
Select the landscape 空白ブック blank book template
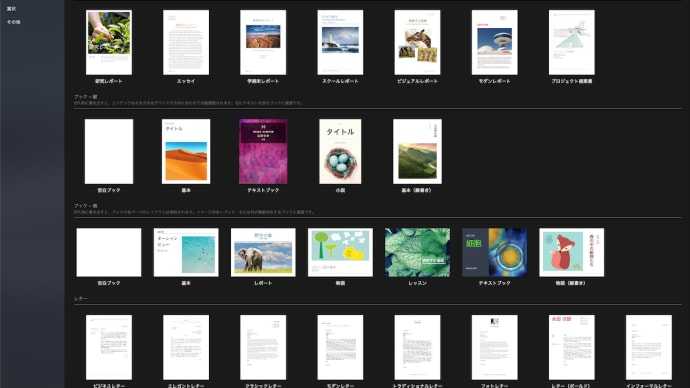[x=109, y=252]
